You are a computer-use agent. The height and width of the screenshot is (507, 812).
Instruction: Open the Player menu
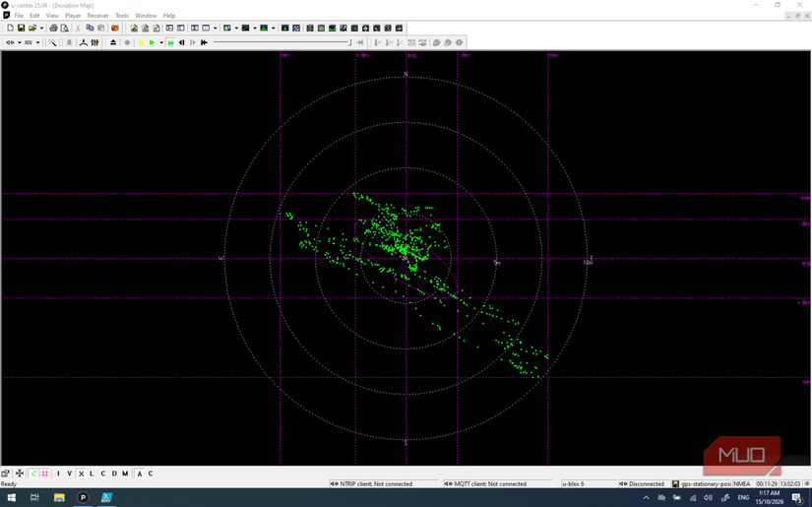tap(73, 16)
